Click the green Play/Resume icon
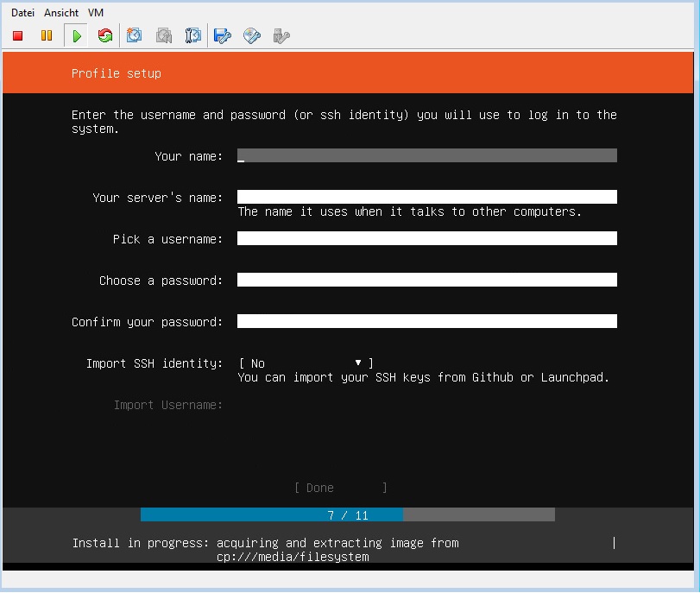Image resolution: width=700 pixels, height=593 pixels. point(76,35)
